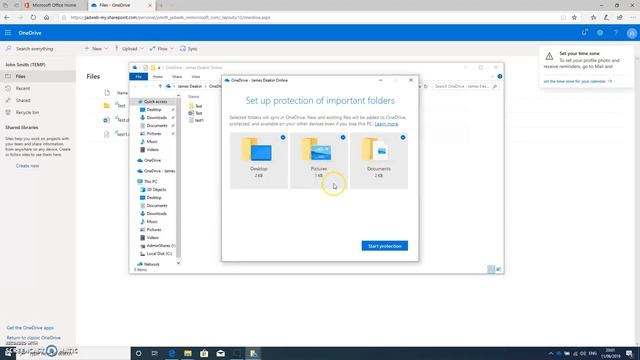This screenshot has width=640, height=360.
Task: Switch Explorer to large icons view button
Action: pyautogui.click(x=498, y=269)
